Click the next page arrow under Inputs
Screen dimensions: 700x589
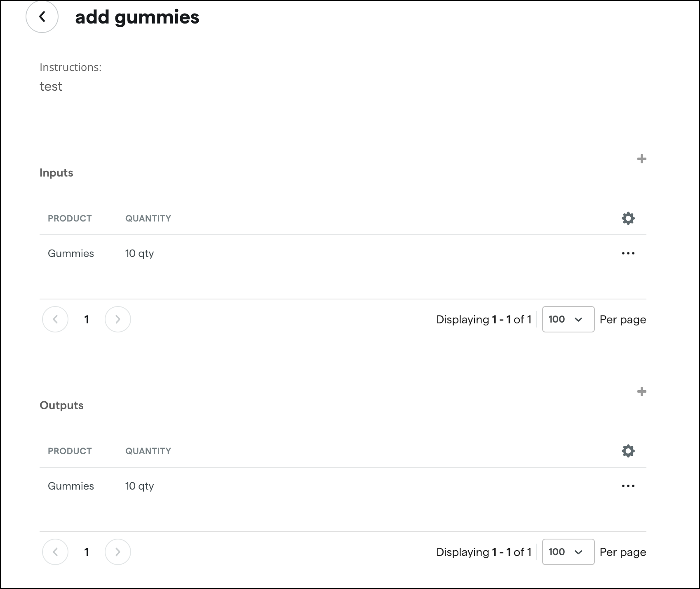(x=118, y=319)
